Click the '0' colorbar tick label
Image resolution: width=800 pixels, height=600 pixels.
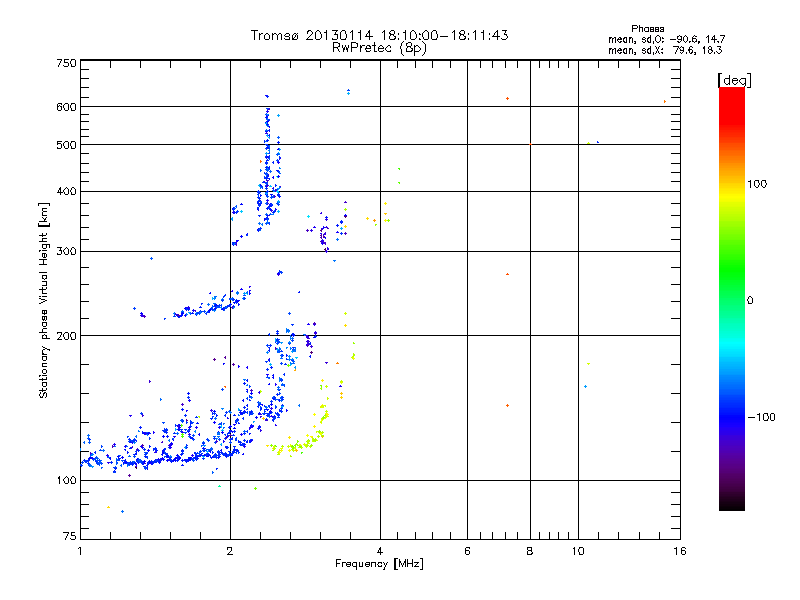click(749, 300)
